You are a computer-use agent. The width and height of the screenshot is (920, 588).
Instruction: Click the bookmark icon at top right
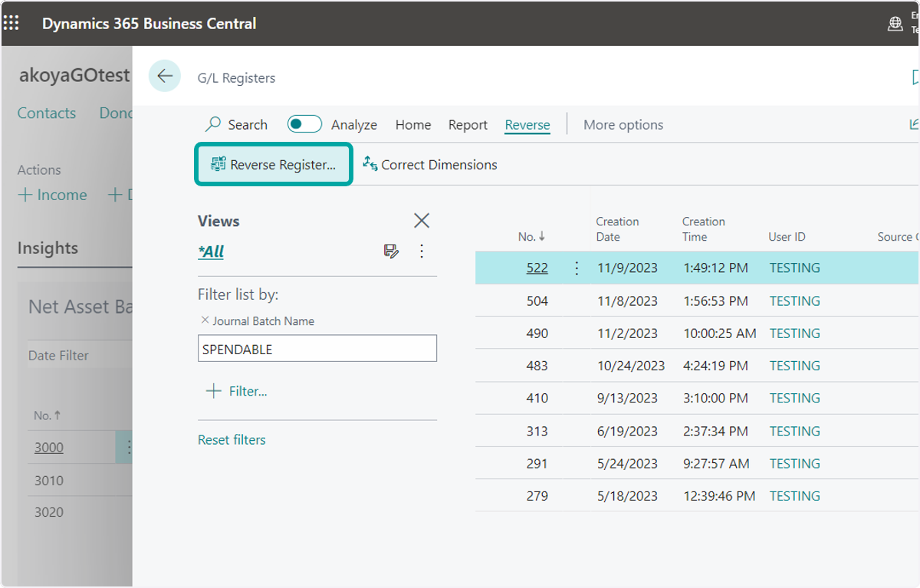pos(915,77)
